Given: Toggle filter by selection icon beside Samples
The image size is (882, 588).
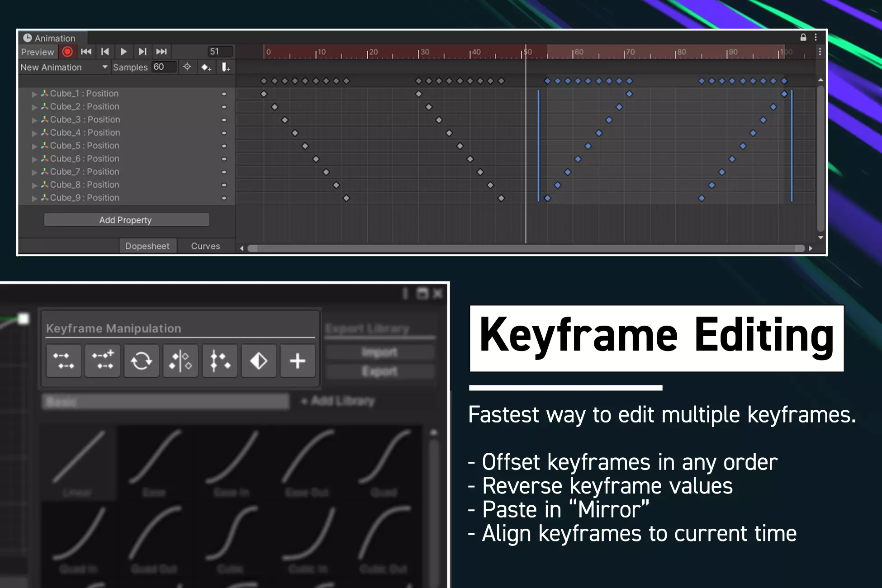Looking at the screenshot, I should (187, 67).
